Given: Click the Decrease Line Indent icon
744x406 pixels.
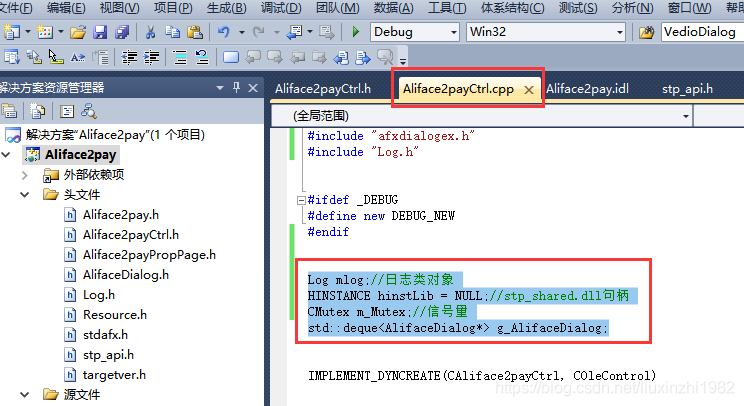Looking at the screenshot, I should tap(129, 58).
